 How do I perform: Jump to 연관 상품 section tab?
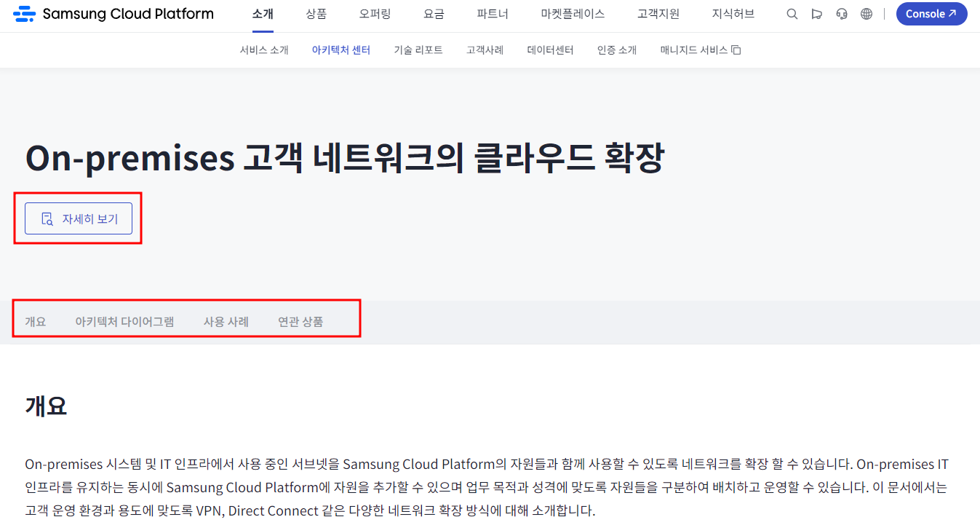[300, 322]
